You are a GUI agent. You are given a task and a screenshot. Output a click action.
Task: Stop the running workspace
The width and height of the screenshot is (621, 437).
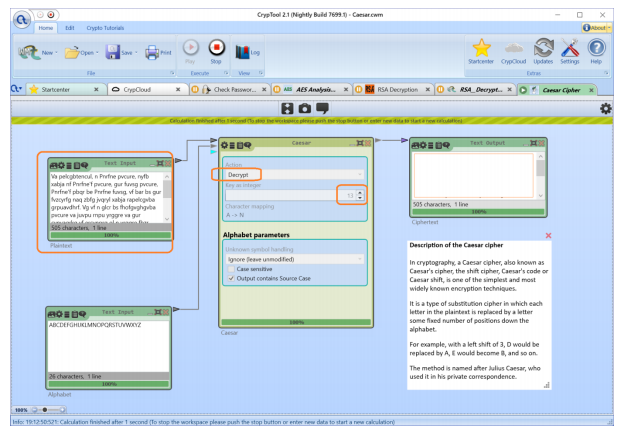[x=216, y=48]
